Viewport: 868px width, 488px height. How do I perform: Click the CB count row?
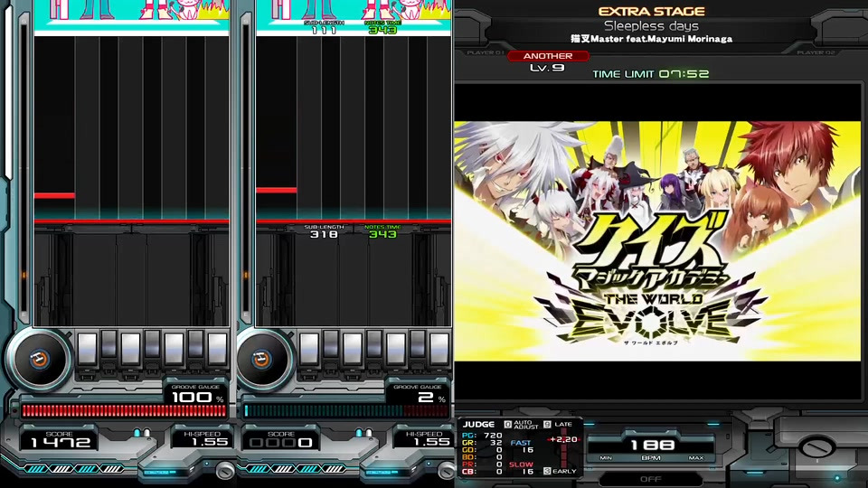point(482,472)
